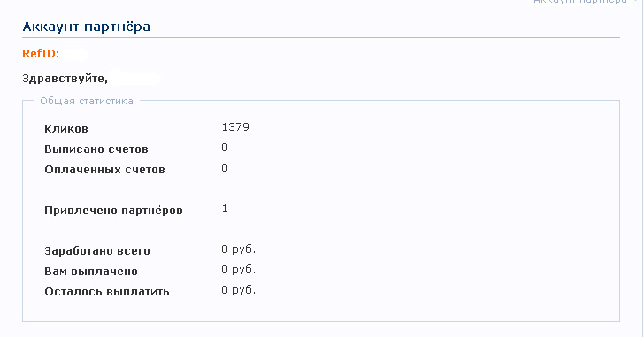Click the orange 'RefID:' label

(x=41, y=53)
